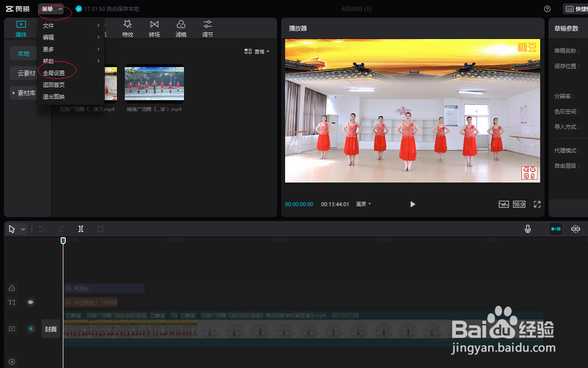Click 退出剪映 menu entry

point(71,96)
